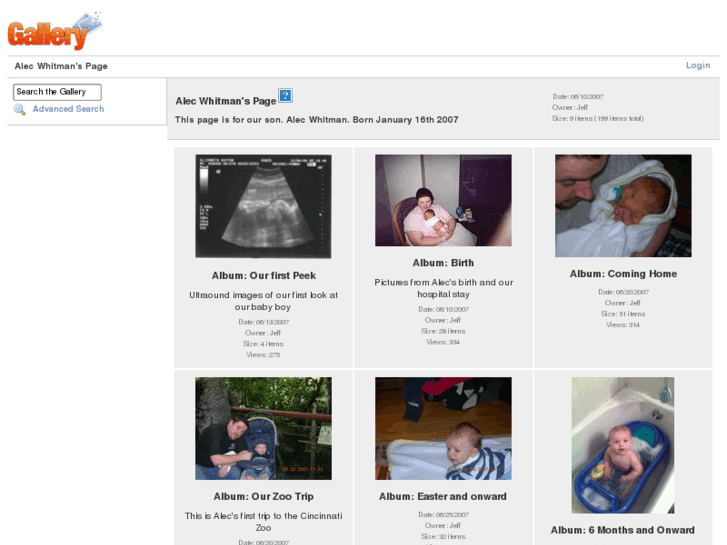Click the Born January 16th 2007 description
The height and width of the screenshot is (545, 727).
(x=317, y=120)
